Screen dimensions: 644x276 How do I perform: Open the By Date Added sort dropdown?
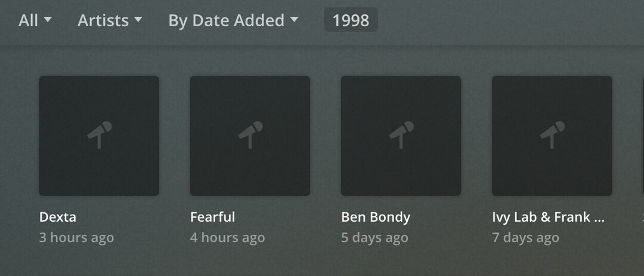click(x=233, y=20)
